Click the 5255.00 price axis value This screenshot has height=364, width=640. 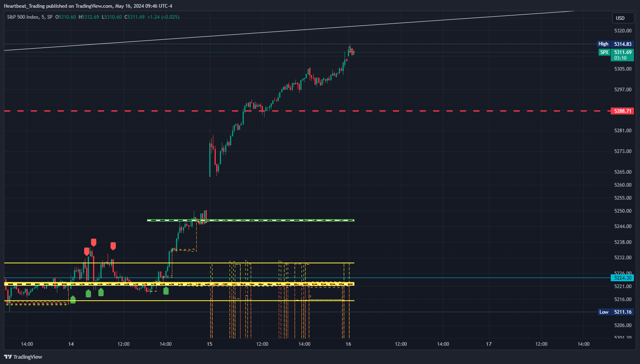pos(623,198)
